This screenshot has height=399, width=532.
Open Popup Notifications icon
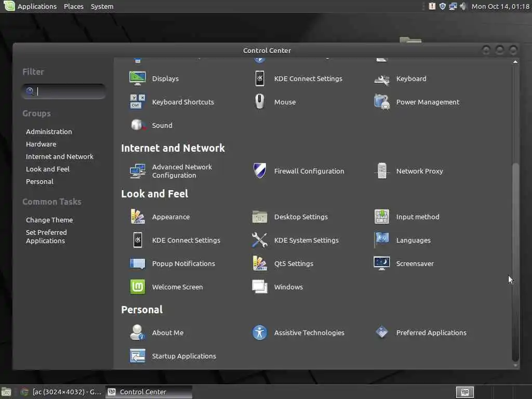coord(137,263)
